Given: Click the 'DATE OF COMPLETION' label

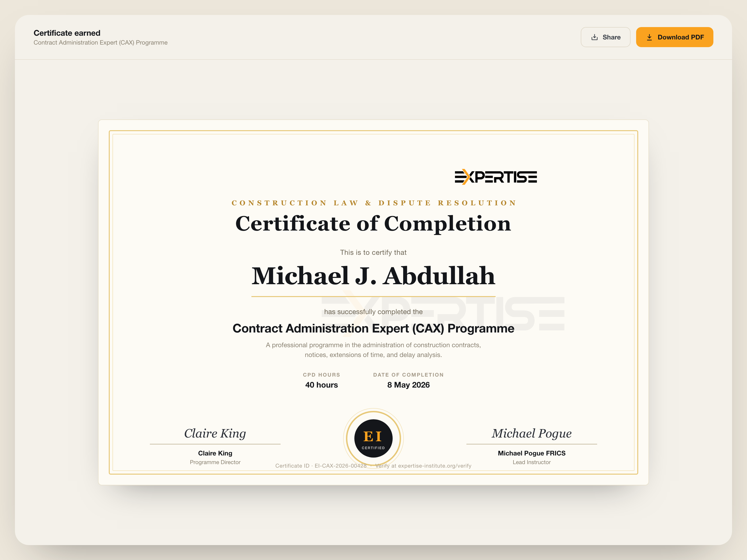Looking at the screenshot, I should pyautogui.click(x=408, y=375).
